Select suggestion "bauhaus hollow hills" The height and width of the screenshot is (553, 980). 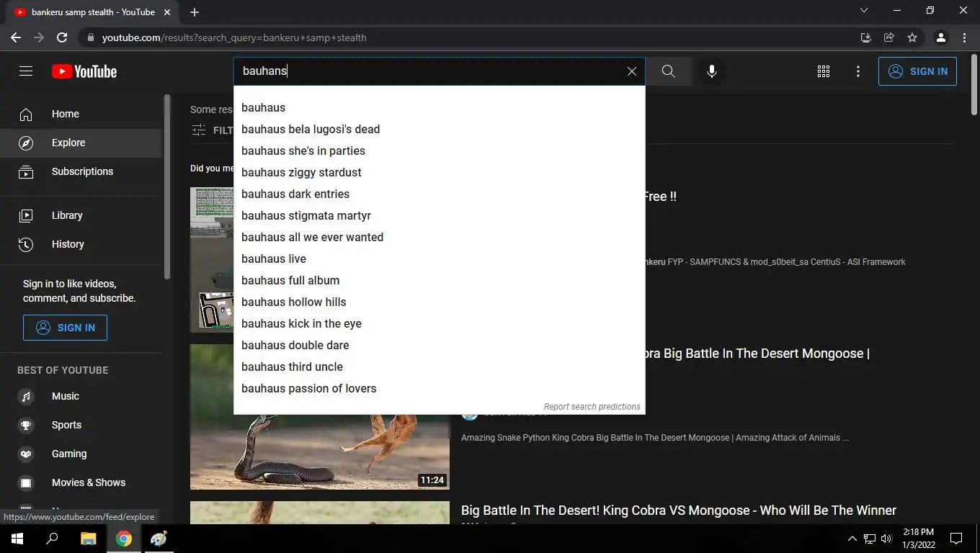[440, 302]
